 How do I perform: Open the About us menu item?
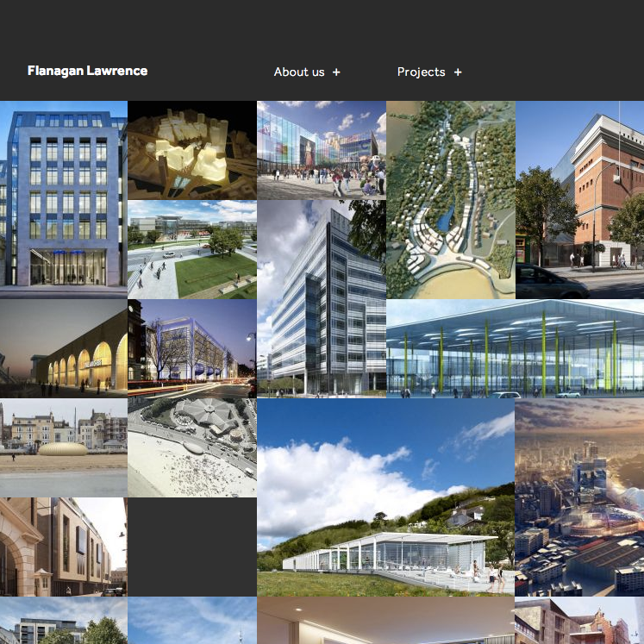click(x=299, y=72)
